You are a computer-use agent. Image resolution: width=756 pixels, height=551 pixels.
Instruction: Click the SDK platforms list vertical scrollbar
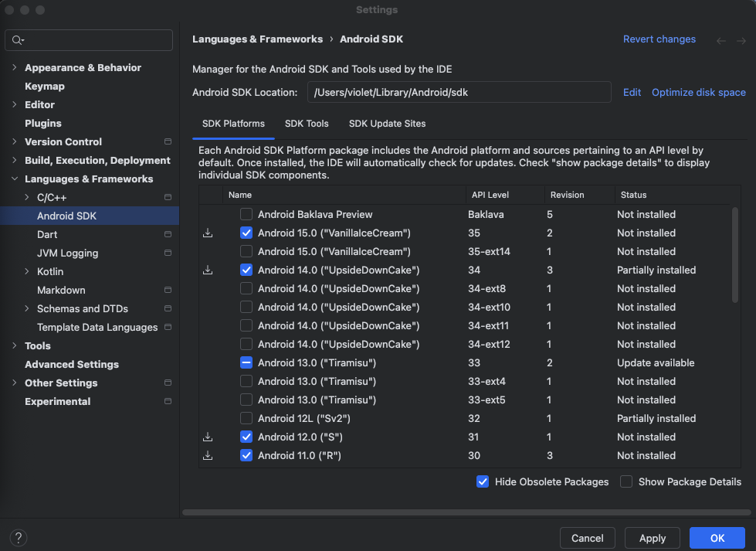coord(734,255)
